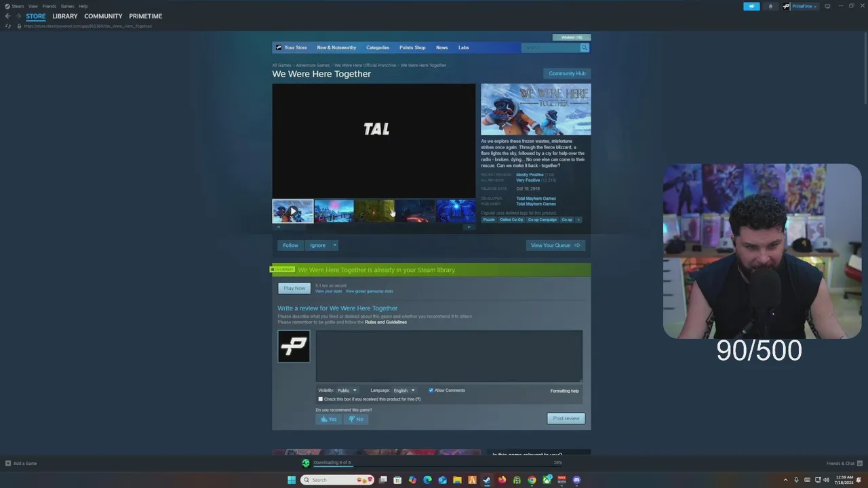The height and width of the screenshot is (488, 868).
Task: Open Steam from the Windows taskbar
Action: tap(487, 480)
